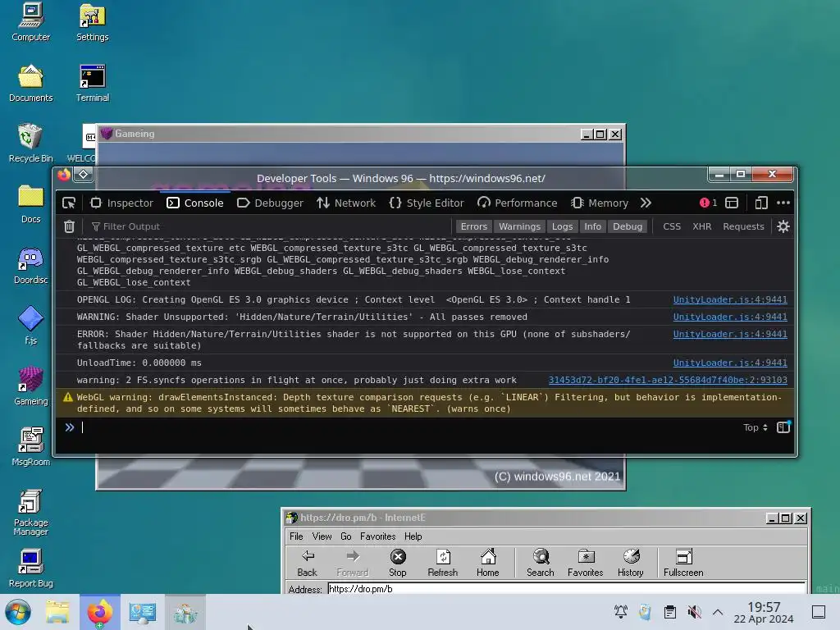The width and height of the screenshot is (840, 630).
Task: Launch the Gameing desktop shortcut
Action: (x=30, y=386)
